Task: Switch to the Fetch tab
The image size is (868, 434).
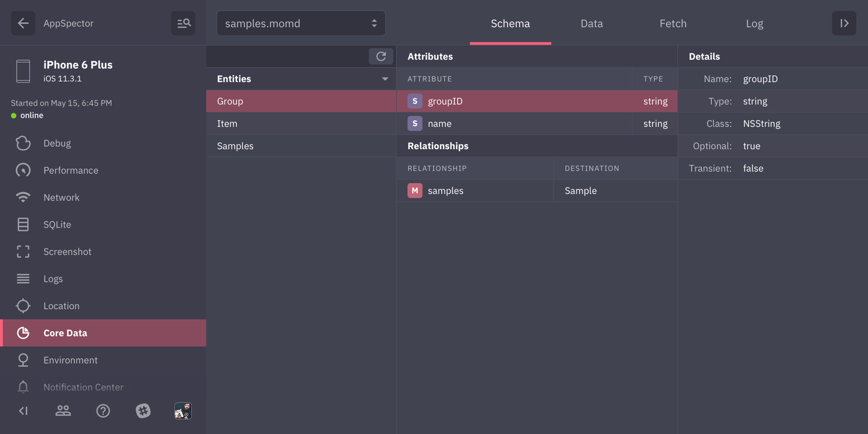Action: click(x=673, y=23)
